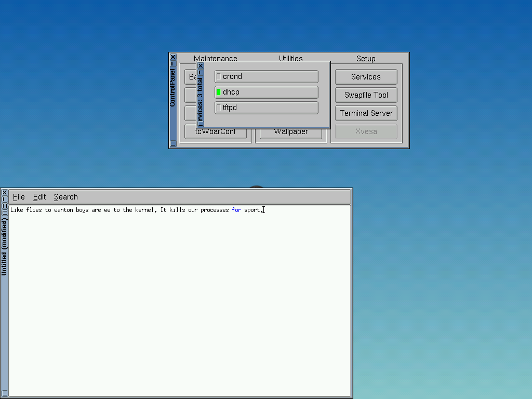The image size is (532, 399).
Task: Iconize the Untitled editor window
Action: pos(4,199)
